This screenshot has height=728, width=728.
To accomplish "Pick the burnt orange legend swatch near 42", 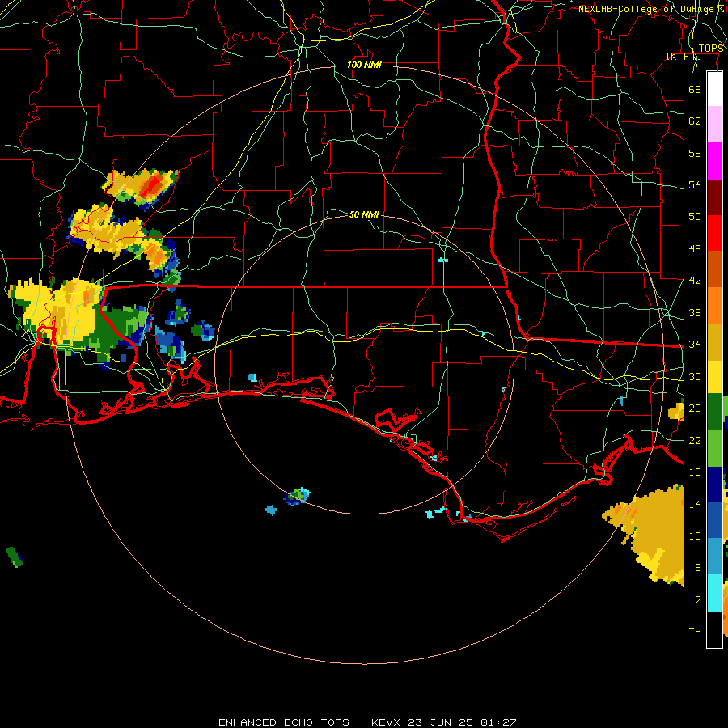I will click(x=714, y=269).
